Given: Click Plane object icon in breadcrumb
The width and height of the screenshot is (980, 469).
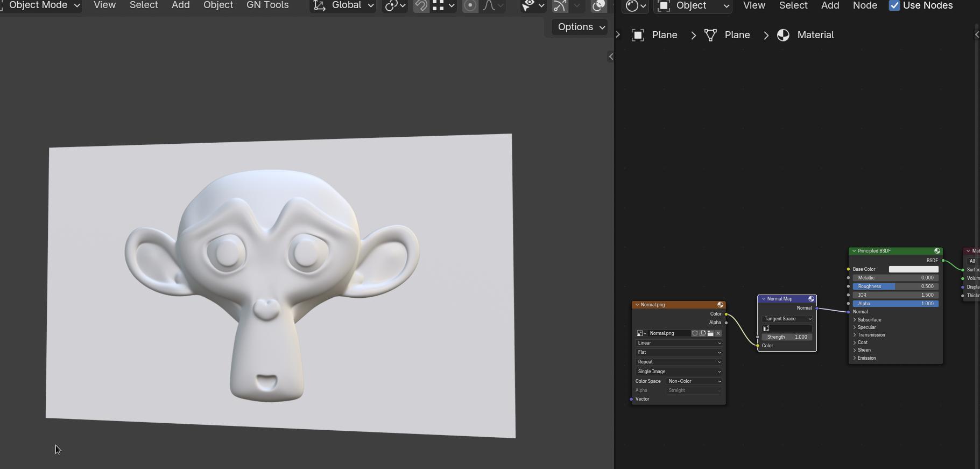Looking at the screenshot, I should [x=638, y=35].
